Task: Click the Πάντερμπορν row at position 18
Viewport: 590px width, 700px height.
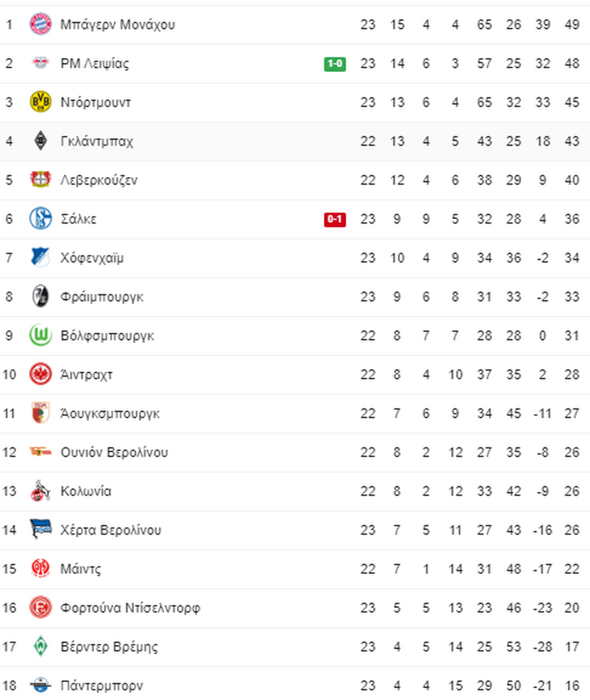Action: pyautogui.click(x=295, y=685)
